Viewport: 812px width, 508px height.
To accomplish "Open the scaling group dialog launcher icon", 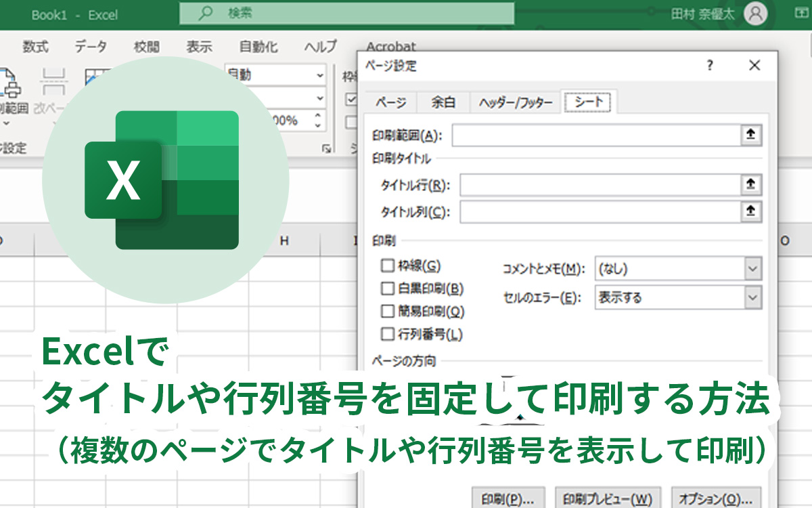I will [326, 148].
